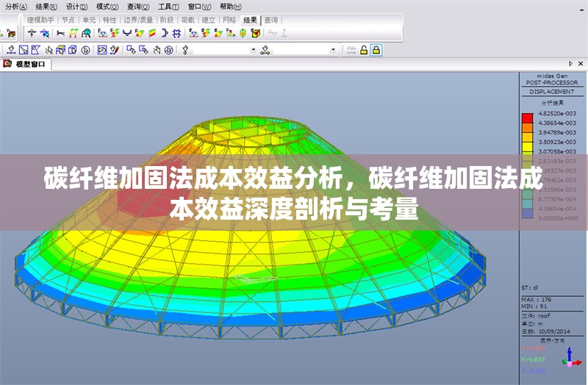Viewport: 588px width, 385px height.
Task: Select the 结果 toolbar tab
Action: (250, 20)
